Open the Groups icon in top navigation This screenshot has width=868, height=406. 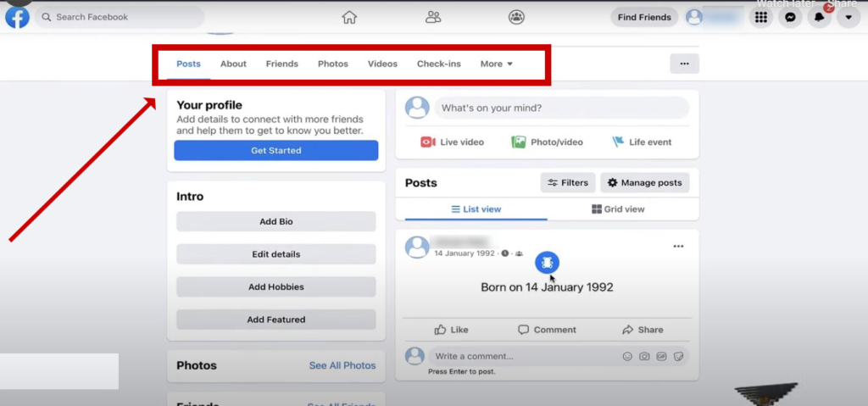(x=516, y=17)
